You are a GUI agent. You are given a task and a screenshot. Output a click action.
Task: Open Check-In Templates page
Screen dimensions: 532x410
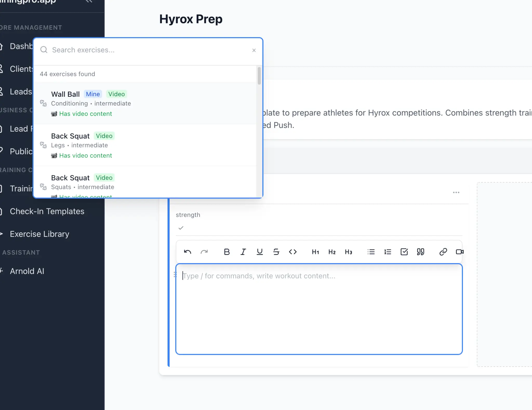pyautogui.click(x=47, y=211)
